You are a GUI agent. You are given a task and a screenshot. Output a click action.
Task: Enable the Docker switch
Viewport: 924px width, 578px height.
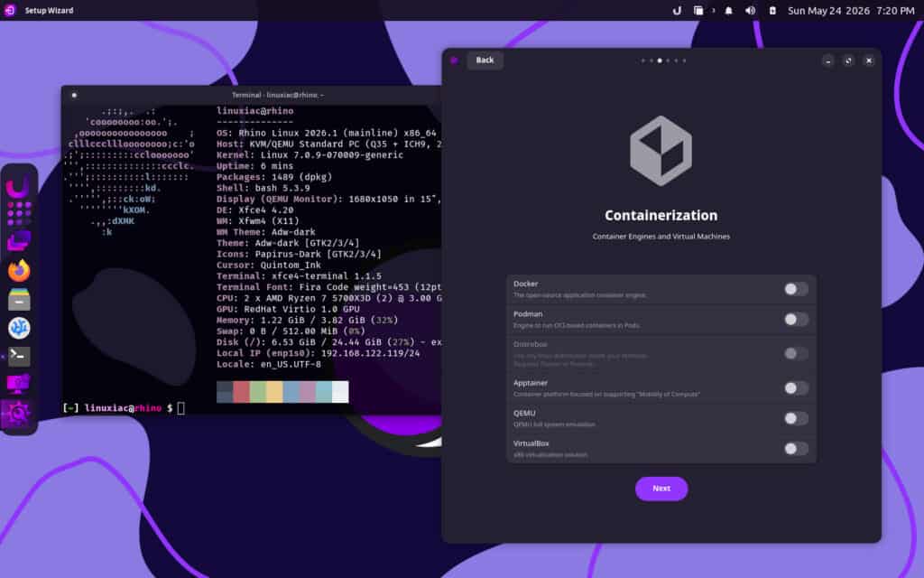pyautogui.click(x=796, y=289)
